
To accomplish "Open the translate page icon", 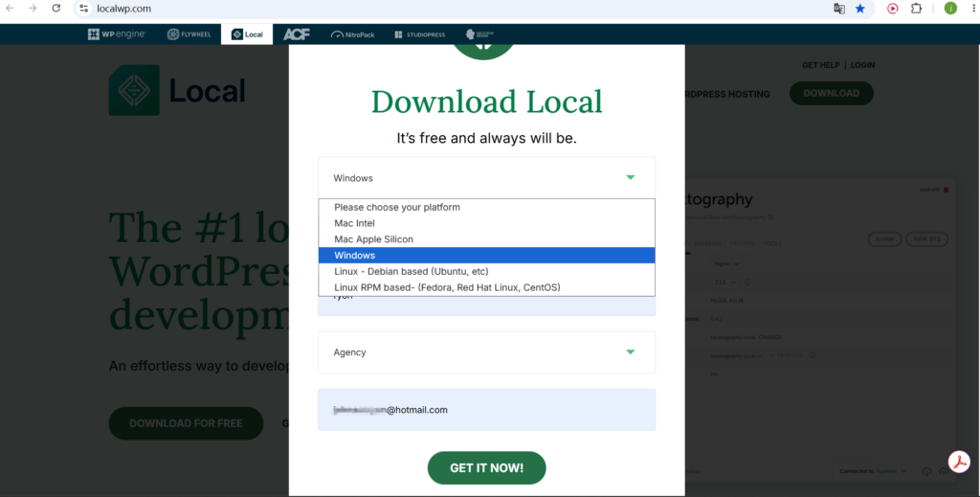I will coord(839,9).
